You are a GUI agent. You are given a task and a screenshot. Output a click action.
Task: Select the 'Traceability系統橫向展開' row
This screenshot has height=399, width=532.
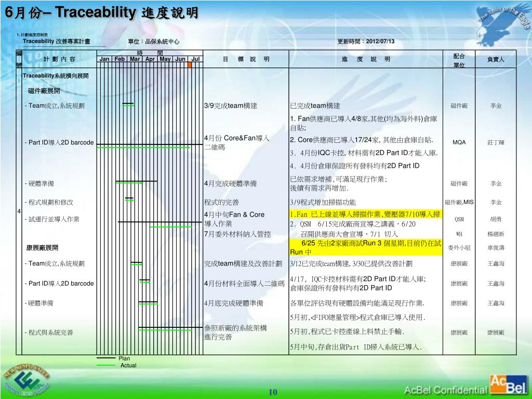coord(56,76)
